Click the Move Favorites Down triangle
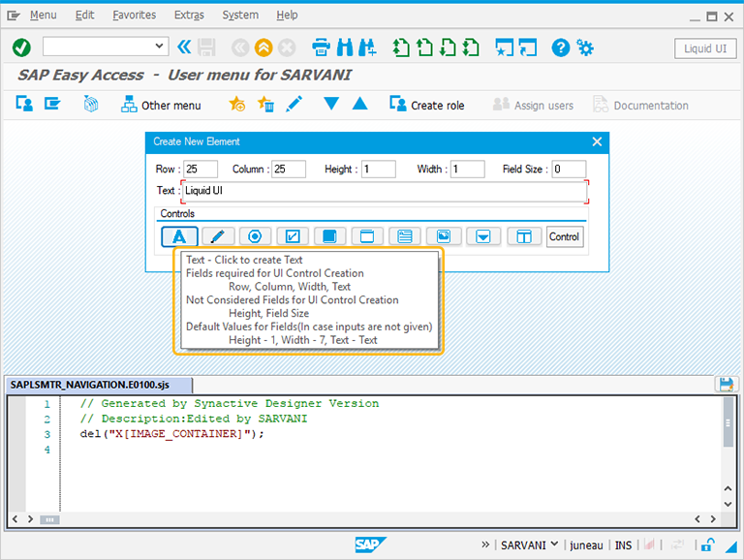This screenshot has width=744, height=560. [331, 103]
